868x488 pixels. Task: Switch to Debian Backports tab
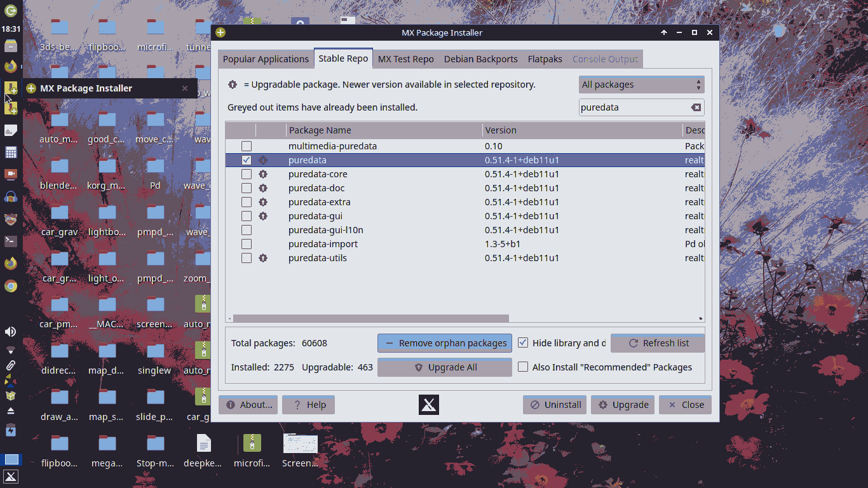click(481, 59)
